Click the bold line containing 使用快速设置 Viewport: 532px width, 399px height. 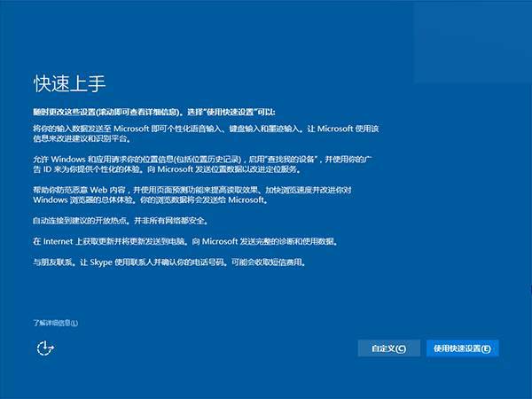(154, 112)
